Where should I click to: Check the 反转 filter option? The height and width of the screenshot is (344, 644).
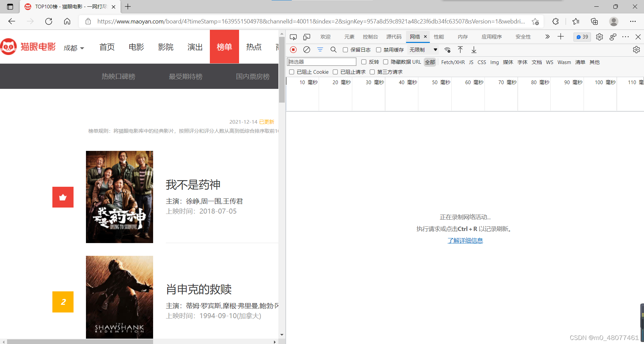pyautogui.click(x=364, y=62)
